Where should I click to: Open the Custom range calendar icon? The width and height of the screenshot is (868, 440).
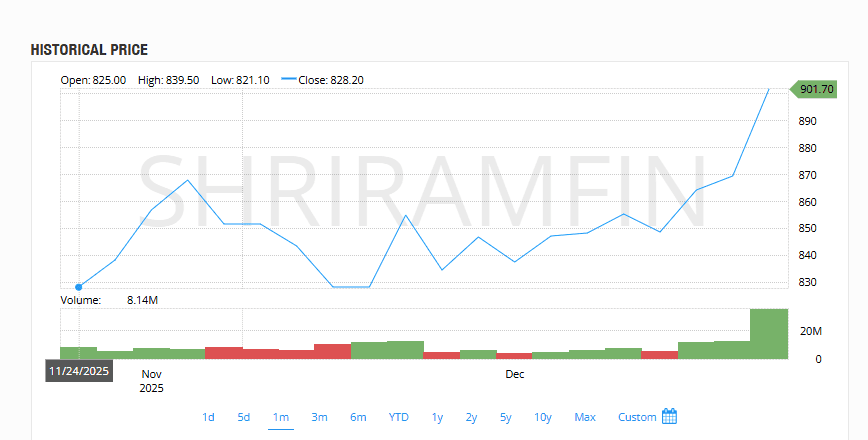[670, 417]
